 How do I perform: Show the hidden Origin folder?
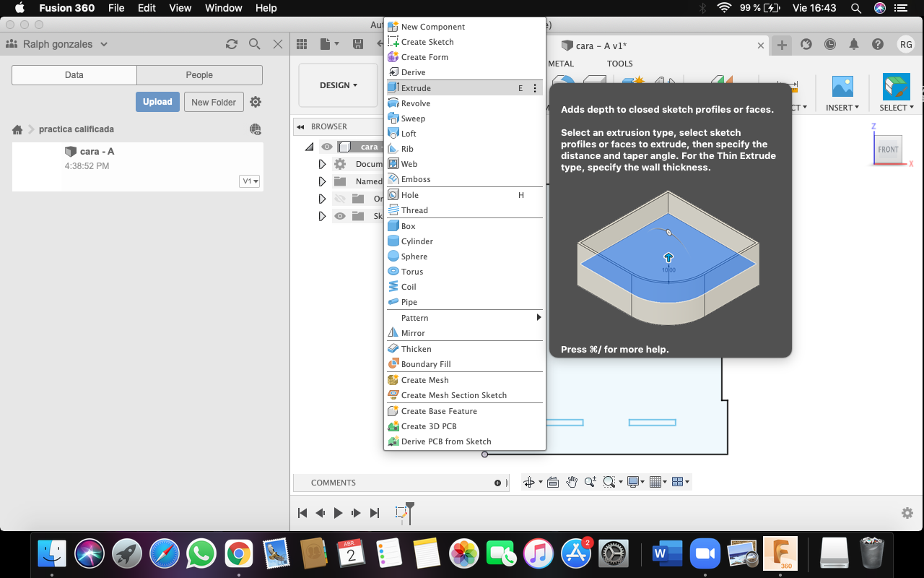click(340, 199)
